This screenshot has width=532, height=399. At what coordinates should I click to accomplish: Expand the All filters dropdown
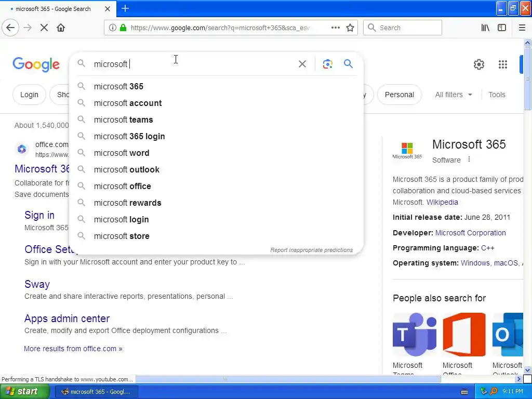[453, 95]
